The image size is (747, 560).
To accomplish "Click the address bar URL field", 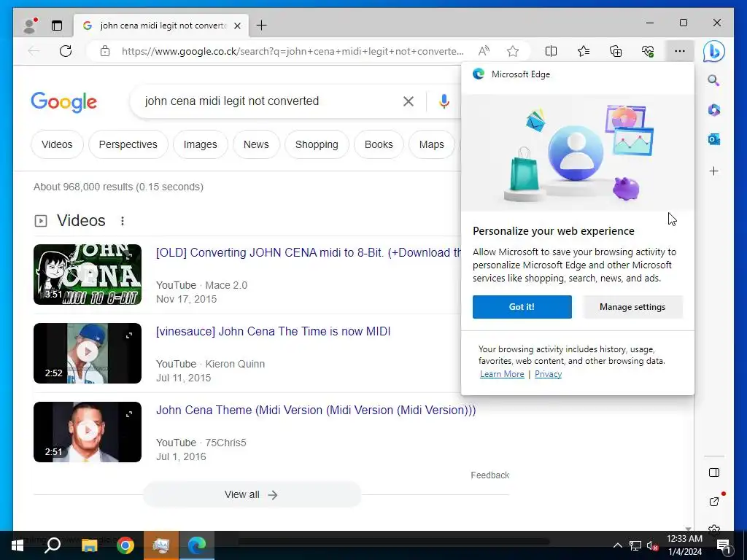I will pos(293,51).
